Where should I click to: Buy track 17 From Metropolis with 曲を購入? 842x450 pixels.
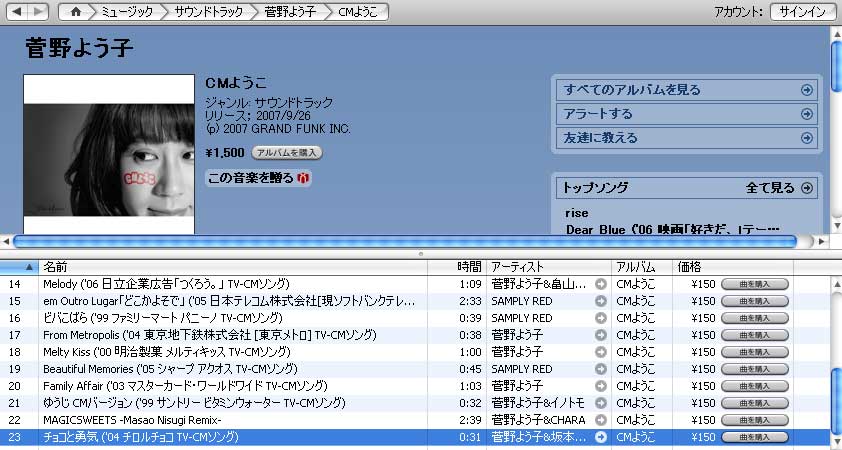click(x=754, y=335)
